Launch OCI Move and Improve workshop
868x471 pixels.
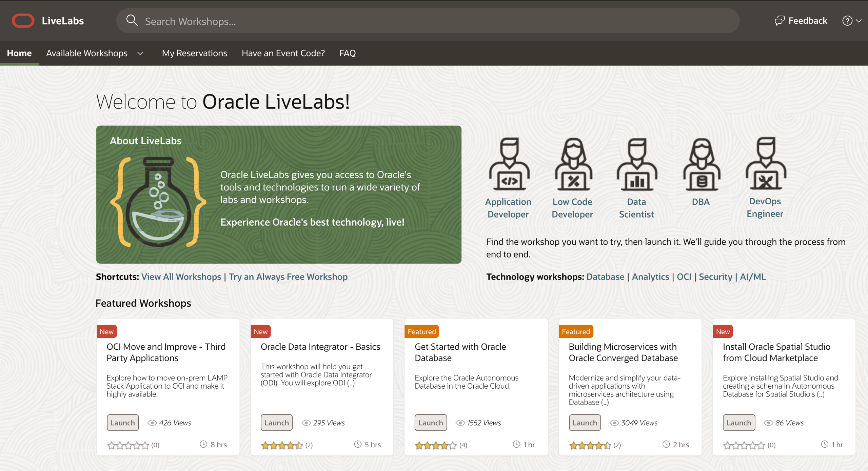coord(123,423)
